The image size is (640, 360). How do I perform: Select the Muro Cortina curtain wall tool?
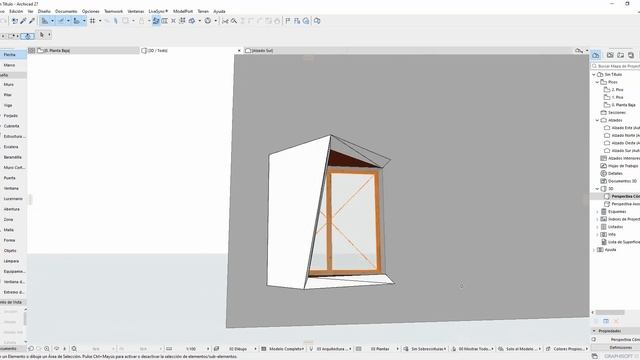tap(13, 167)
